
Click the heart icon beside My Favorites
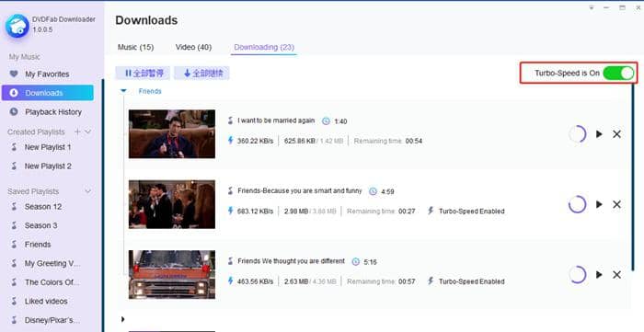click(x=14, y=74)
